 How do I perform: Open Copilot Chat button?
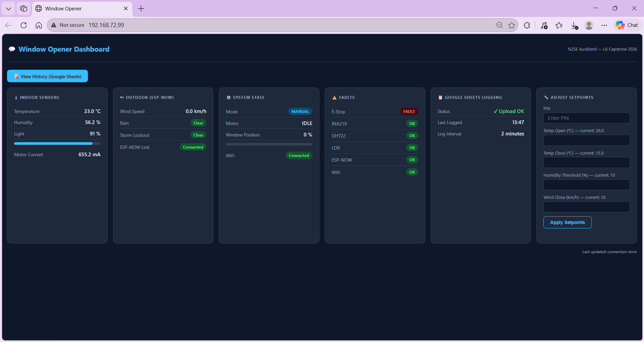(627, 25)
